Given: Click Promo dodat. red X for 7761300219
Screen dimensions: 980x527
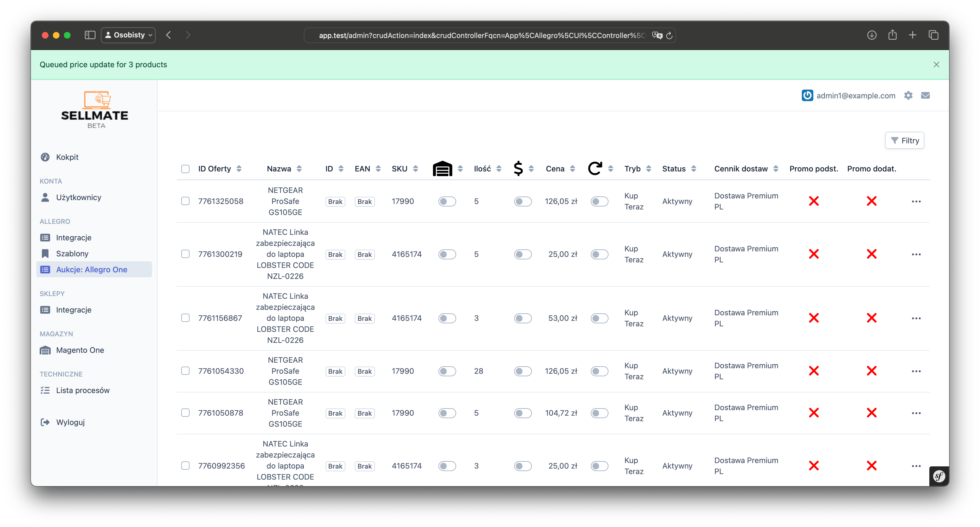Looking at the screenshot, I should pos(871,254).
